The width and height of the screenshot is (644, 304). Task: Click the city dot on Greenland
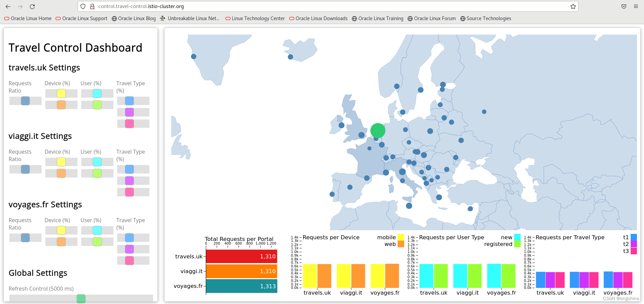click(x=193, y=56)
